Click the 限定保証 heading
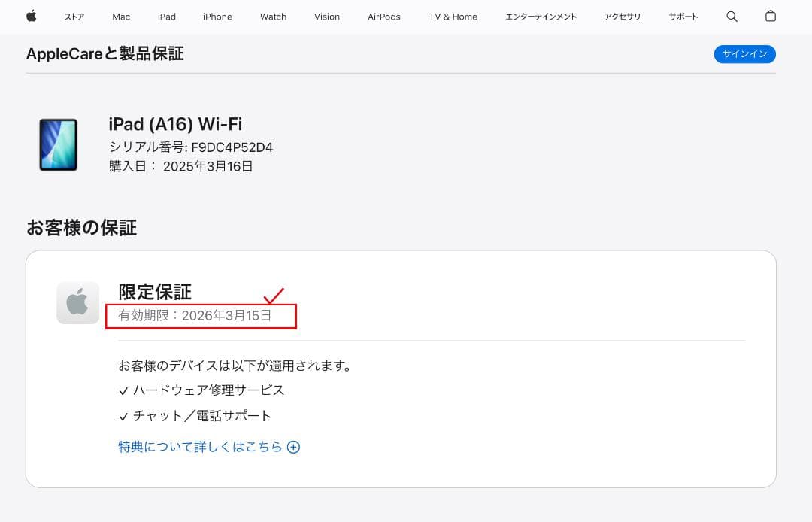The width and height of the screenshot is (812, 522). tap(153, 292)
